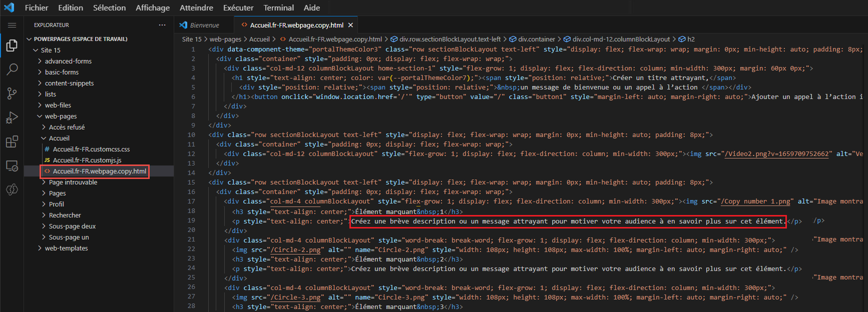868x312 pixels.
Task: Open Explorer more actions ellipsis
Action: tap(162, 25)
